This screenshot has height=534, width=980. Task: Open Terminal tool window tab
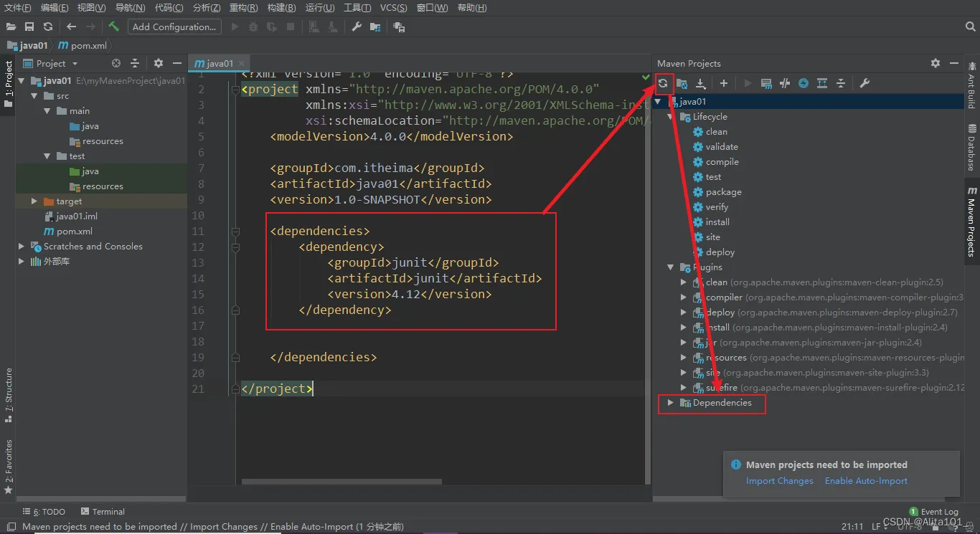pos(103,511)
